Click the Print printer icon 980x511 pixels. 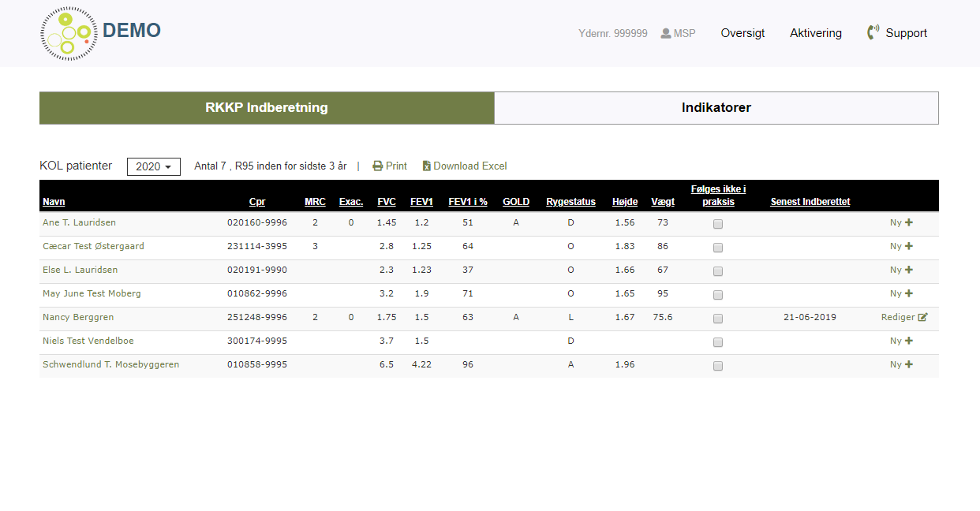(x=378, y=166)
